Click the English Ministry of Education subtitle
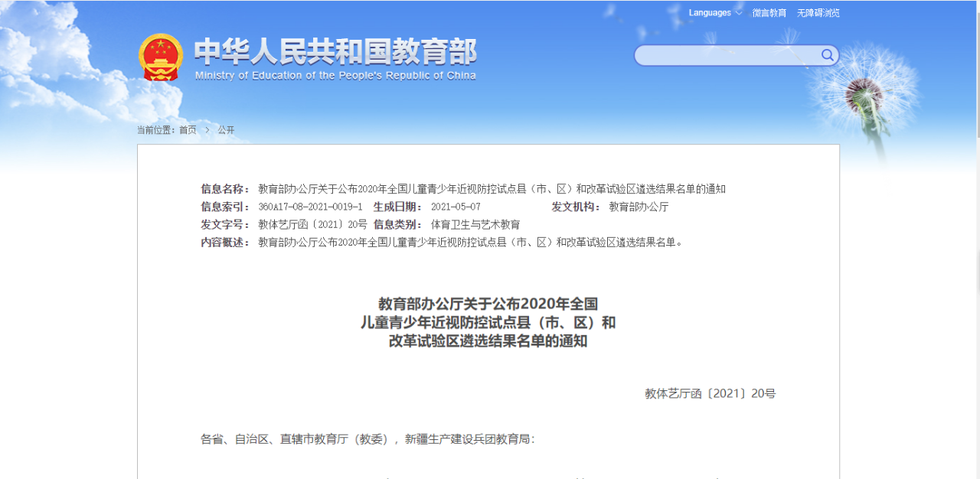 coord(335,76)
